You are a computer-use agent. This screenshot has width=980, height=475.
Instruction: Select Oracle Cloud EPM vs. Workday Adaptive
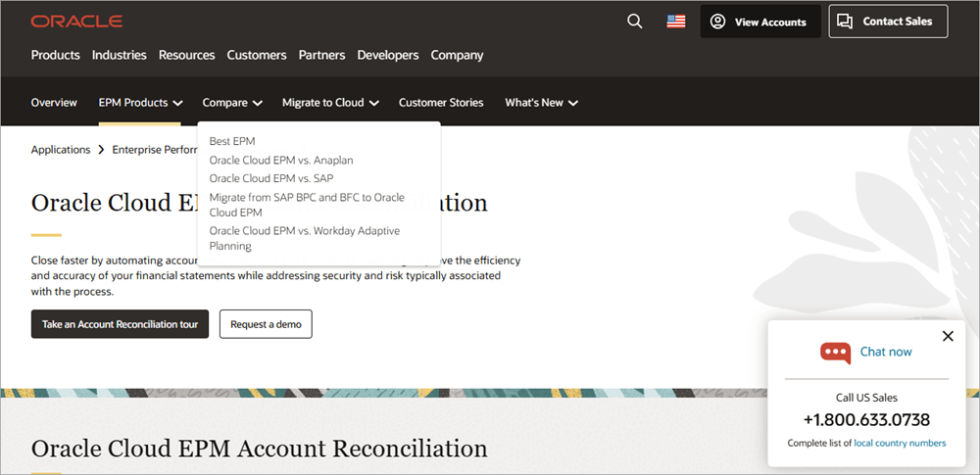click(305, 238)
